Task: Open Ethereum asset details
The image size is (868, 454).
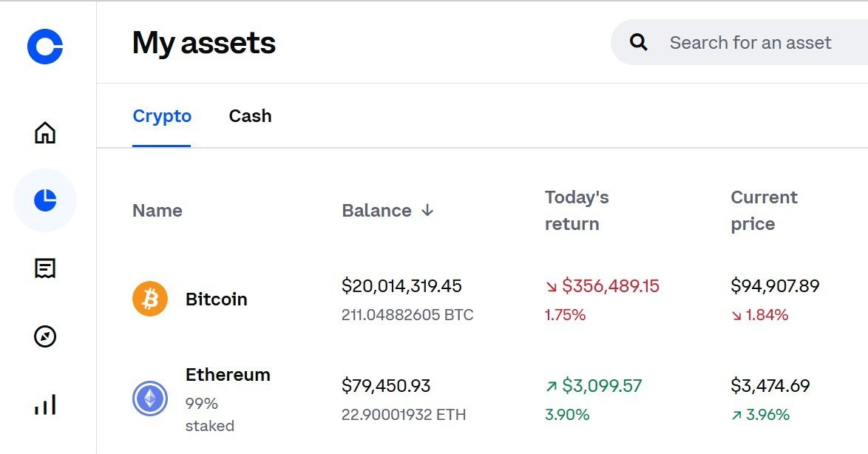Action: 228,375
